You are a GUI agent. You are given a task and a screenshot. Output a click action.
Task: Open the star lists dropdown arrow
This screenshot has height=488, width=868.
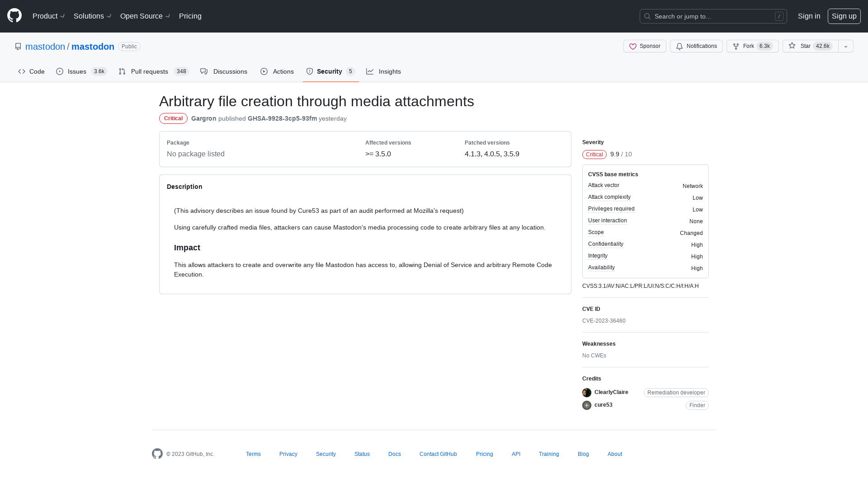pyautogui.click(x=846, y=46)
